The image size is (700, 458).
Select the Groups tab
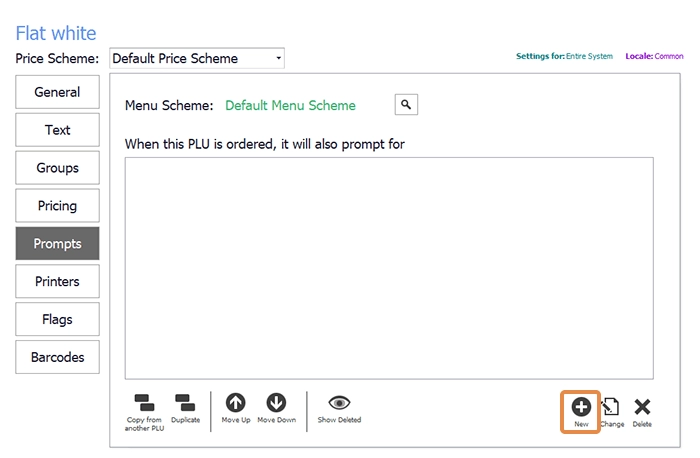[x=57, y=168]
